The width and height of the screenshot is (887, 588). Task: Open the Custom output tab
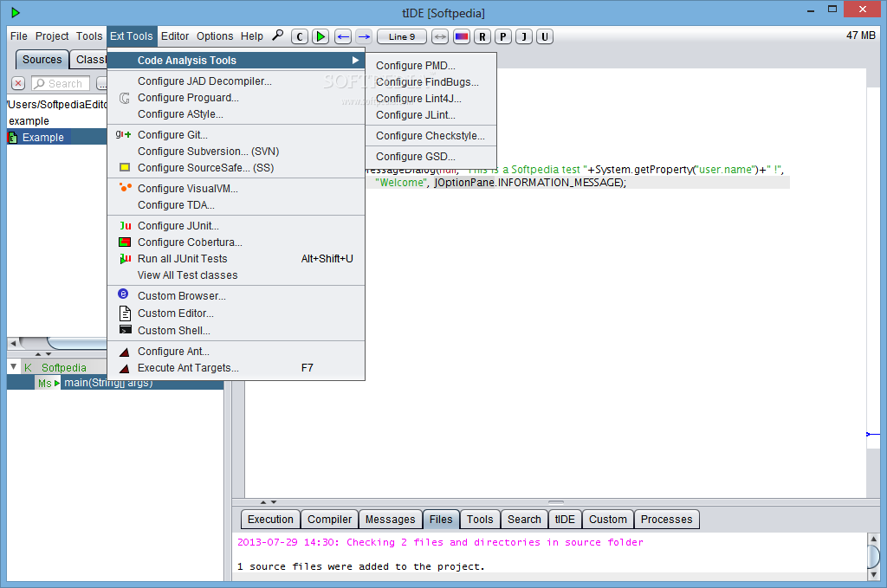(607, 519)
